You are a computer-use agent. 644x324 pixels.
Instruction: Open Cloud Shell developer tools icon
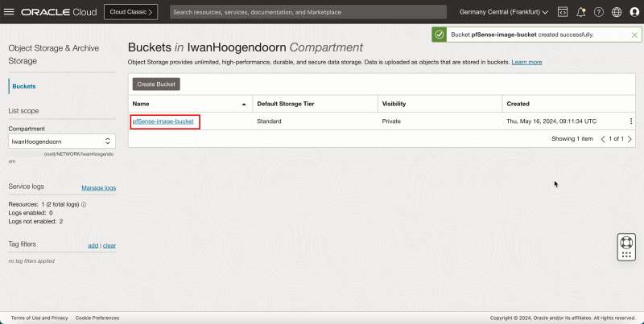(562, 12)
